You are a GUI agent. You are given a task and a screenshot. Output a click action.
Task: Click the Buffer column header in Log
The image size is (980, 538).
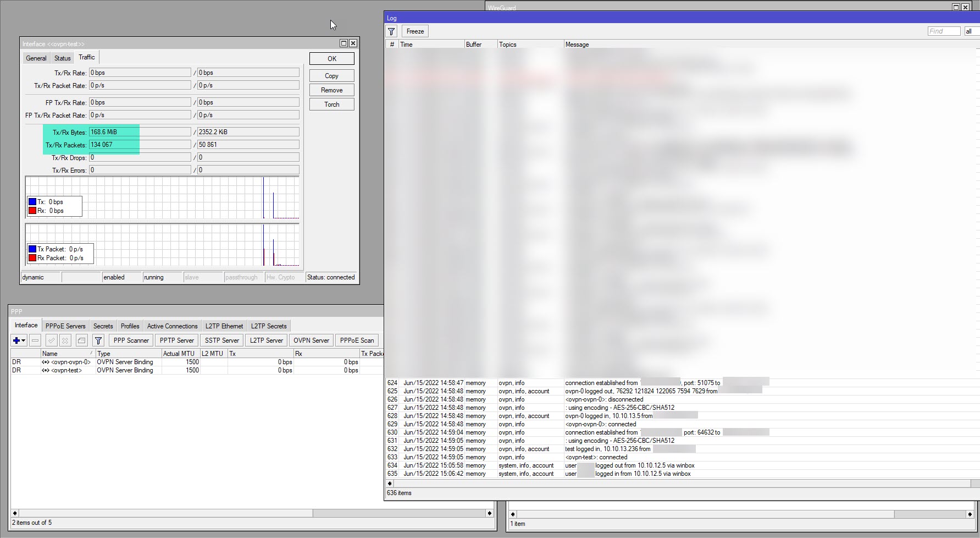(x=480, y=45)
